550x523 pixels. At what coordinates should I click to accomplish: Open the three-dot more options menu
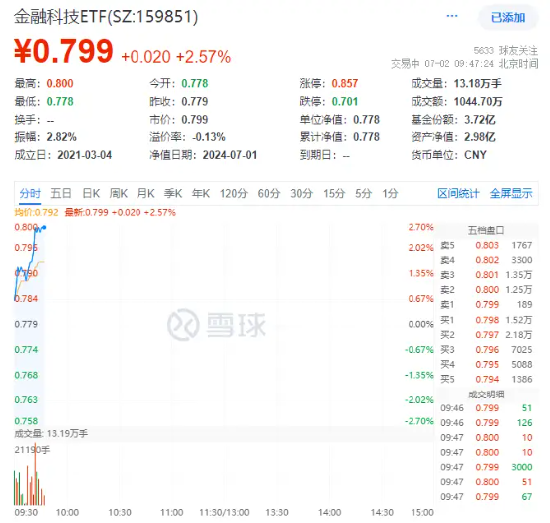(451, 16)
